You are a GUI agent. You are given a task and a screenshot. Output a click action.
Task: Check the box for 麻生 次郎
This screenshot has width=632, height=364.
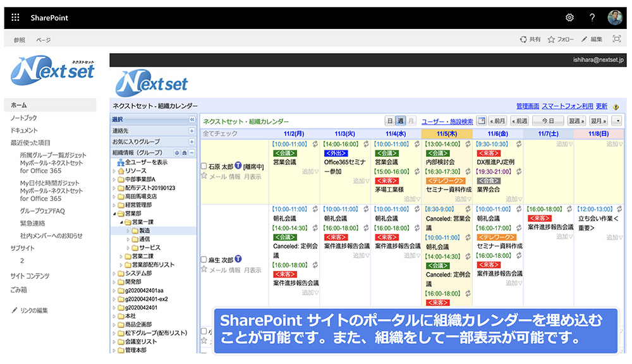coord(204,259)
